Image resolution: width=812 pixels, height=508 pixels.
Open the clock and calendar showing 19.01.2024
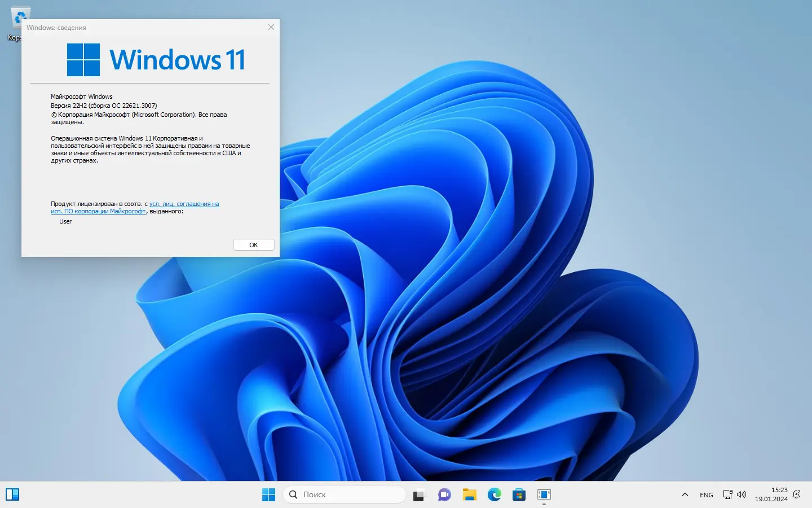pyautogui.click(x=771, y=495)
